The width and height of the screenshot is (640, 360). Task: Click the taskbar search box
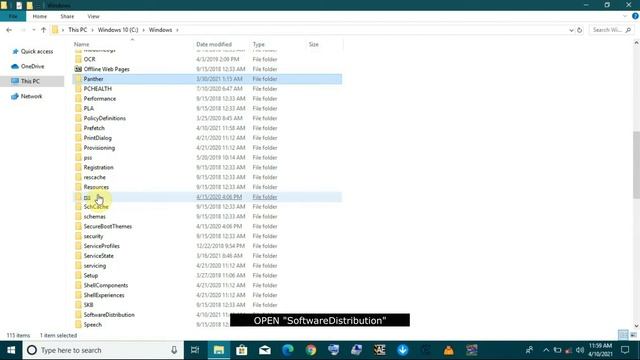(103, 350)
